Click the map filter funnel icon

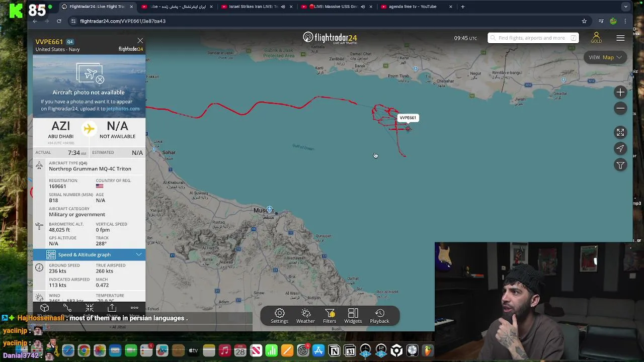pos(620,165)
